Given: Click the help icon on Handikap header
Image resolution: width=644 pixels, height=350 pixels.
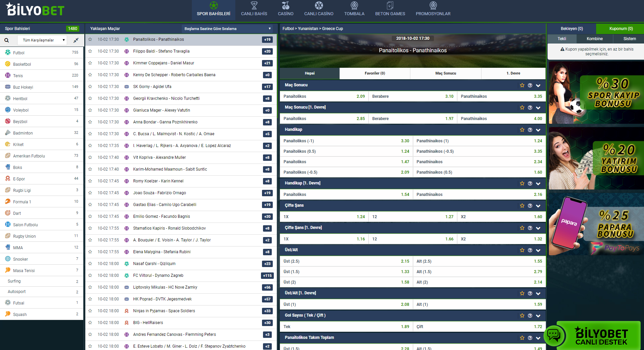Looking at the screenshot, I should pyautogui.click(x=530, y=130).
